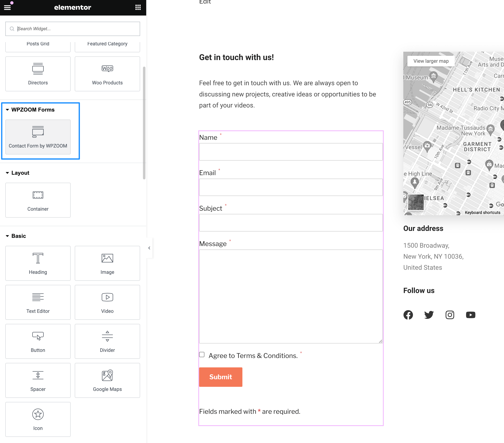Viewport: 504px width, 443px height.
Task: Click the Keyboard shortcuts link on map
Action: click(482, 212)
